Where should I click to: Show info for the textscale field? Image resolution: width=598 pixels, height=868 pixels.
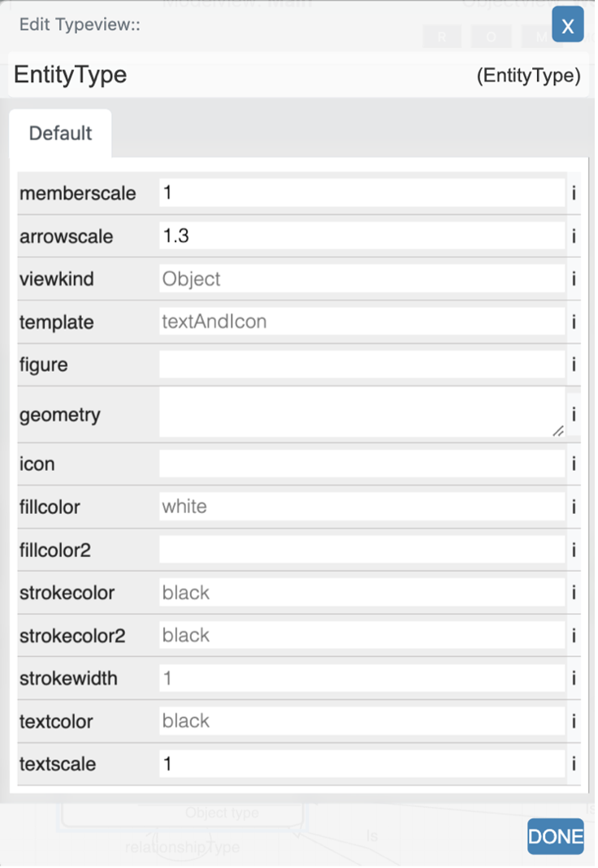click(x=574, y=764)
